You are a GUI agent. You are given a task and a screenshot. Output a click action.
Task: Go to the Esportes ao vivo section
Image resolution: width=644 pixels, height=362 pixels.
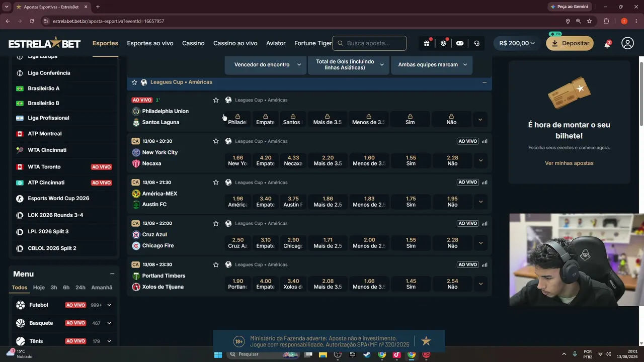(150, 43)
